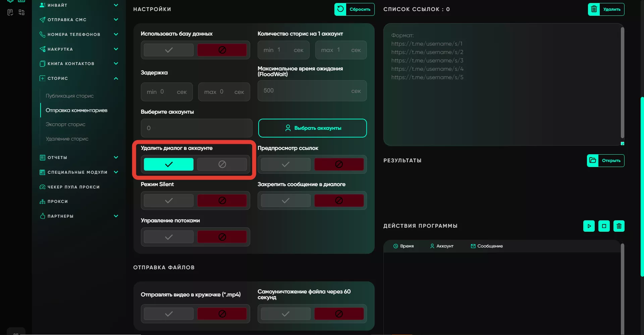644x335 pixels.
Task: Click the Аккаунт person column icon
Action: pyautogui.click(x=432, y=246)
